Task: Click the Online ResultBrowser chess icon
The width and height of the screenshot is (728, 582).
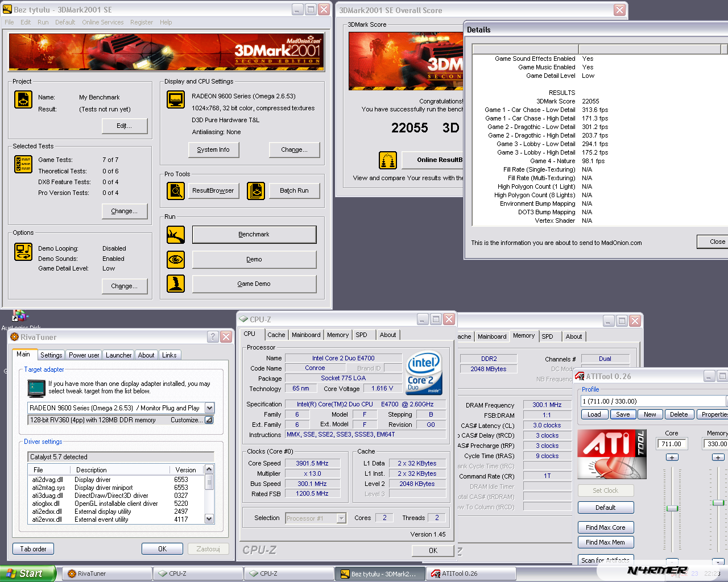Action: pos(388,160)
